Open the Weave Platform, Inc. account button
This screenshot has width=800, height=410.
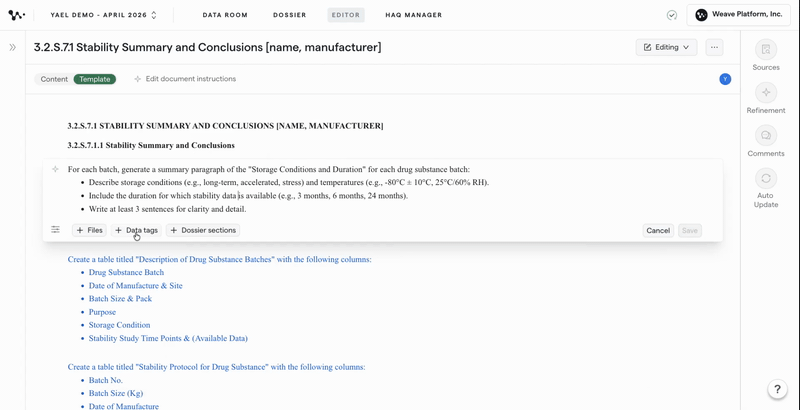(x=739, y=15)
